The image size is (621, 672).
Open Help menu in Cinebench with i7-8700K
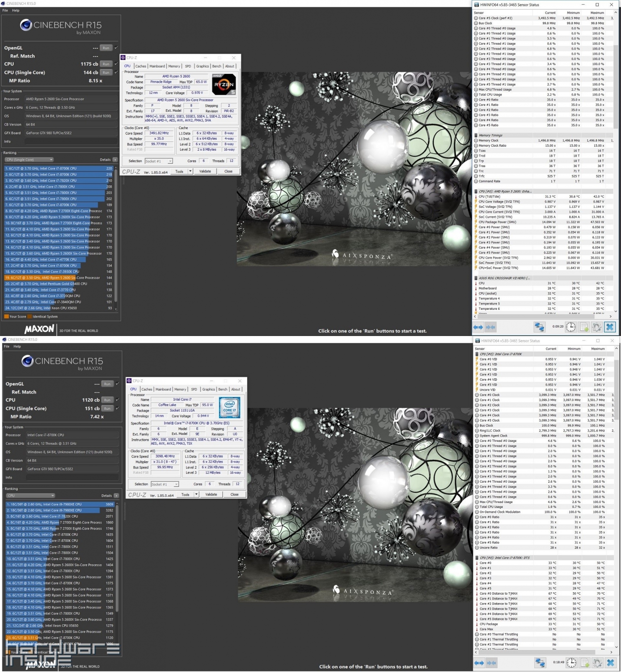point(17,346)
